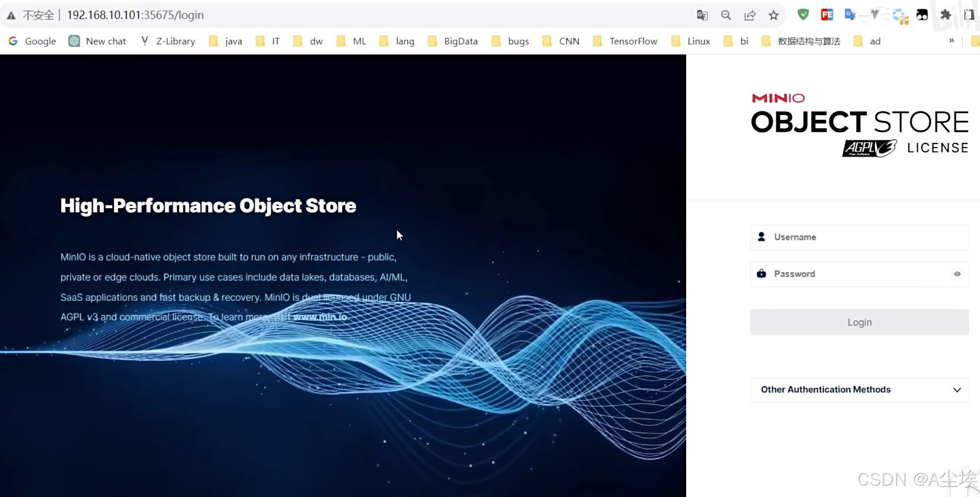
Task: Follow the www.min.io link
Action: (x=320, y=317)
